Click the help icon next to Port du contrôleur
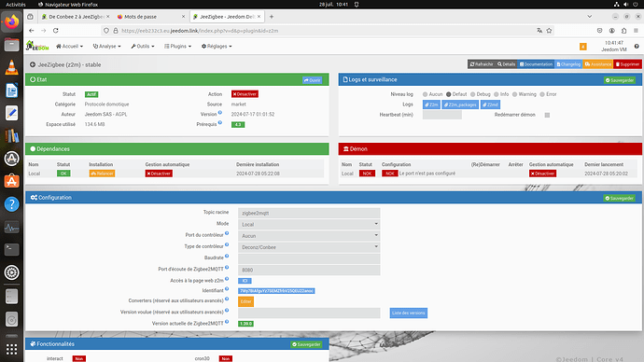 point(227,233)
